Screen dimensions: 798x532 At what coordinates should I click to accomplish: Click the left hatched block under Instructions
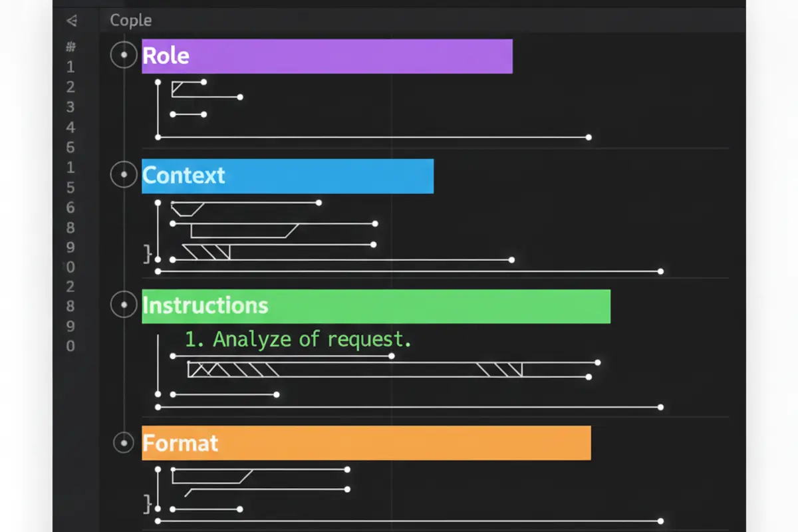pyautogui.click(x=233, y=370)
